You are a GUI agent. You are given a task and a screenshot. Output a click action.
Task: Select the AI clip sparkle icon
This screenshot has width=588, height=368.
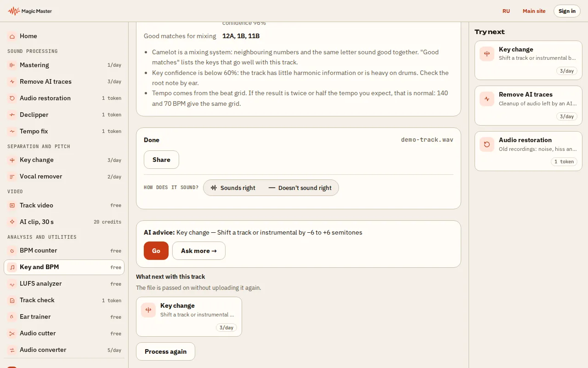tap(12, 222)
